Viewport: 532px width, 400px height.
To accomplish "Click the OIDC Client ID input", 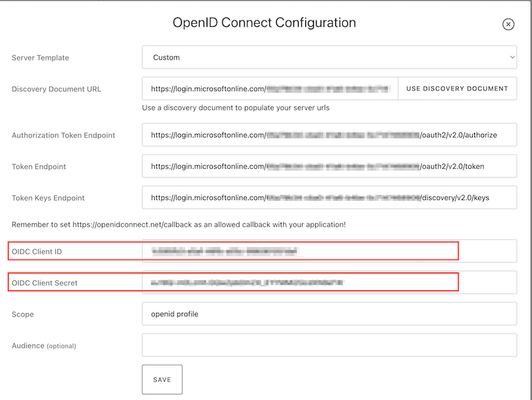I will tap(329, 251).
